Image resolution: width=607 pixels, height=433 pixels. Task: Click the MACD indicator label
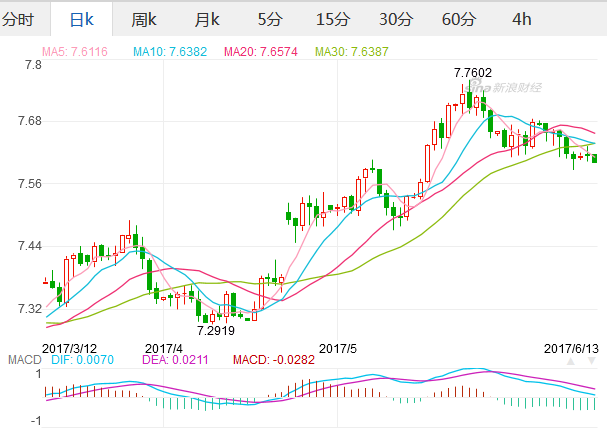pyautogui.click(x=25, y=360)
